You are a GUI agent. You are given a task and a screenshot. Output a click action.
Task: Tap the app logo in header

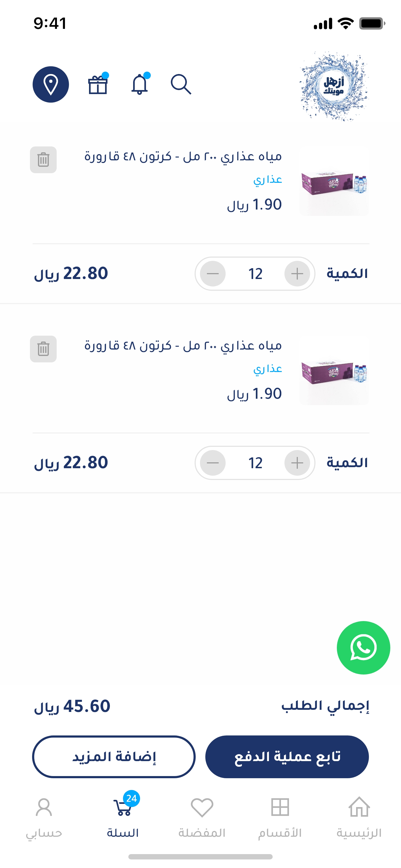(334, 86)
